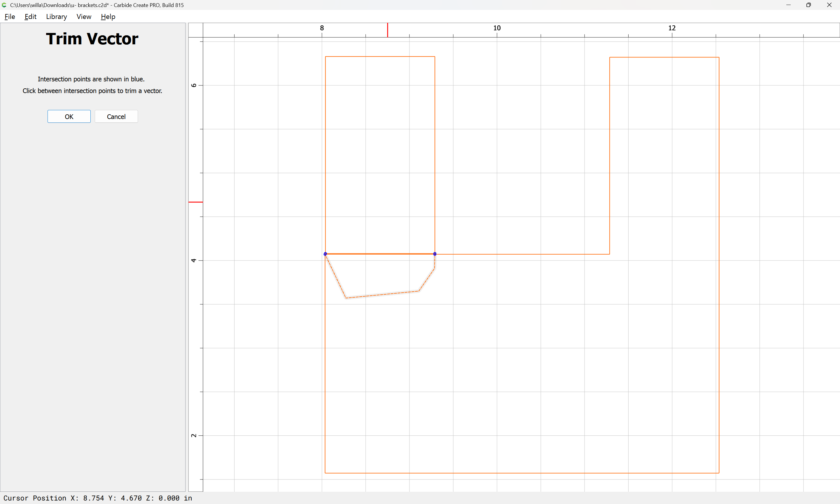The height and width of the screenshot is (504, 840).
Task: Click the 'Trim Vector' heading
Action: (x=92, y=39)
